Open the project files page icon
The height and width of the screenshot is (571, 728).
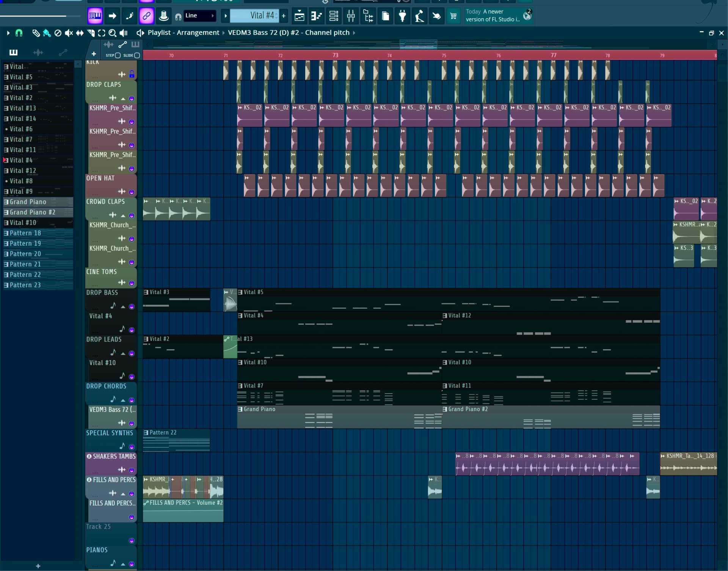click(x=385, y=16)
